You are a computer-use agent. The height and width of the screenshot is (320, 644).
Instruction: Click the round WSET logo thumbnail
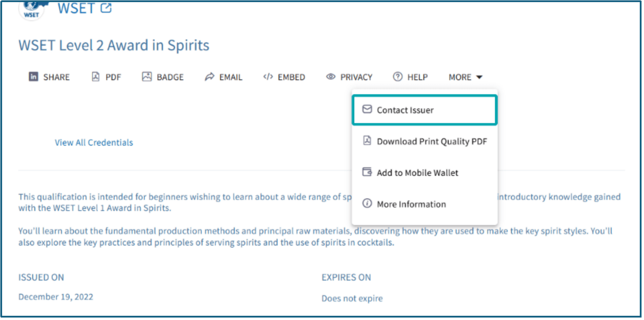32,10
